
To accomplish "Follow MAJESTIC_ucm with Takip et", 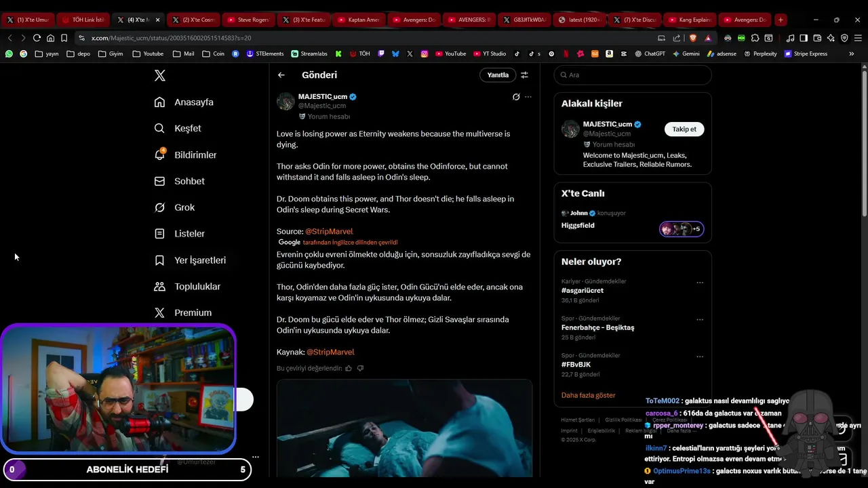I will click(x=684, y=129).
